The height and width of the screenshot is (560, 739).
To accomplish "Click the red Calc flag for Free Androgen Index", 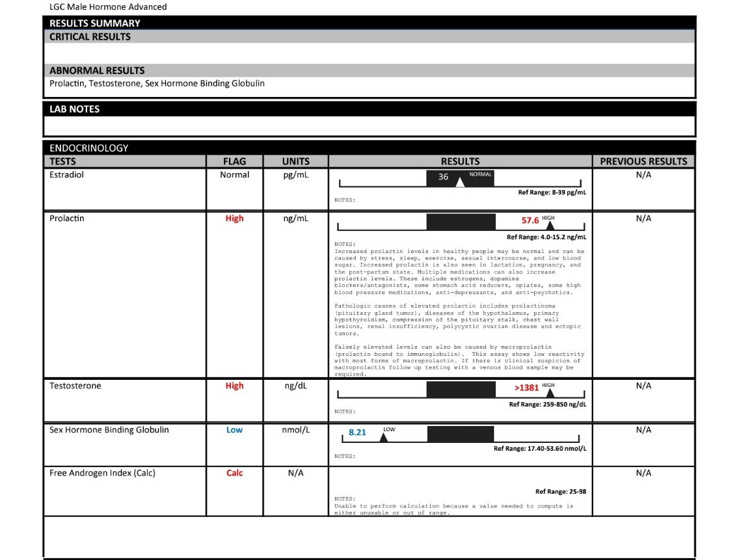I will coord(234,473).
